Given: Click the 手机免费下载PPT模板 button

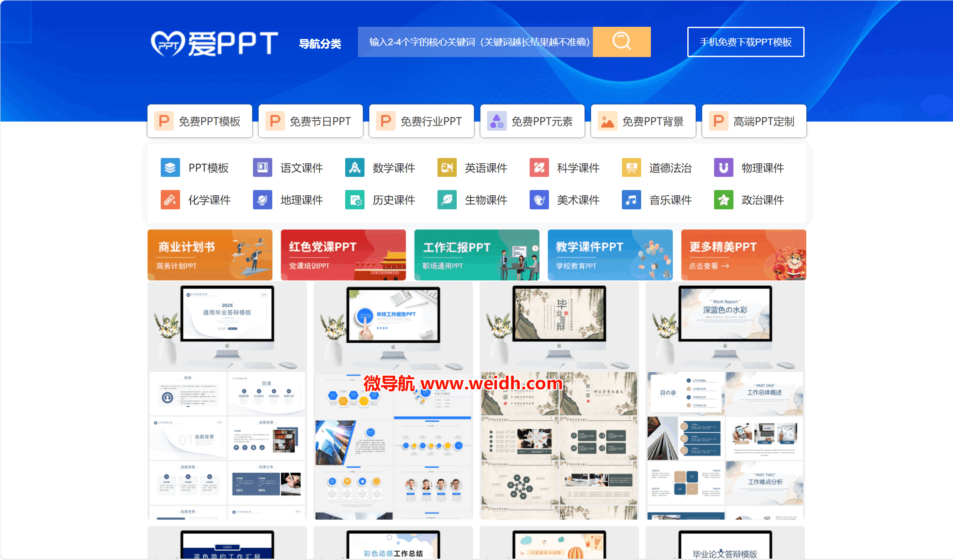Looking at the screenshot, I should pos(746,42).
